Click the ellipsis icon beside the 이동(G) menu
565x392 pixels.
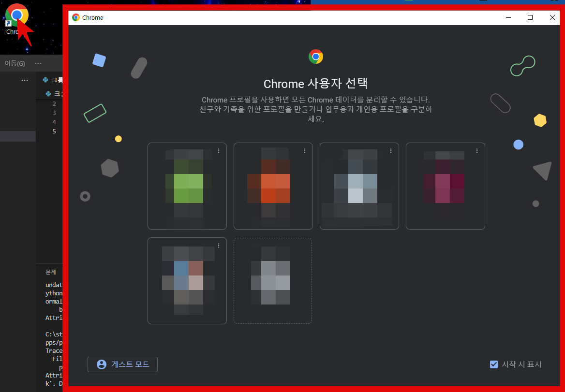point(38,63)
